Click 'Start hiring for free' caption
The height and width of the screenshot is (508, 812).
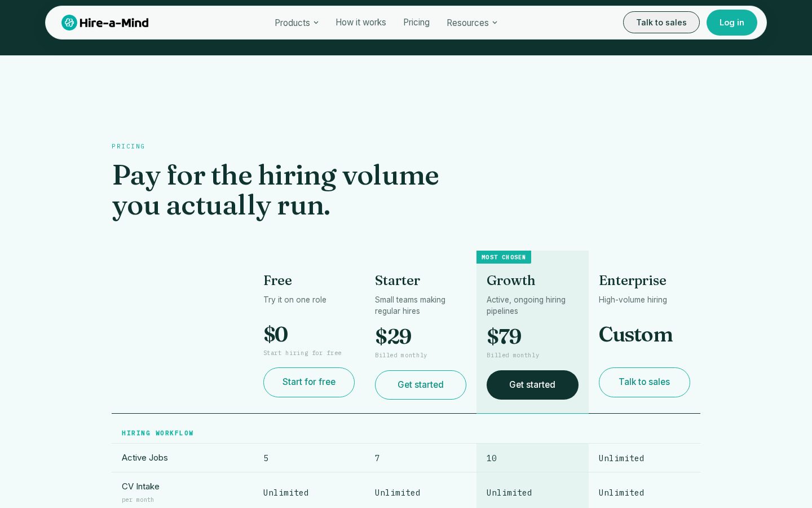pos(302,353)
